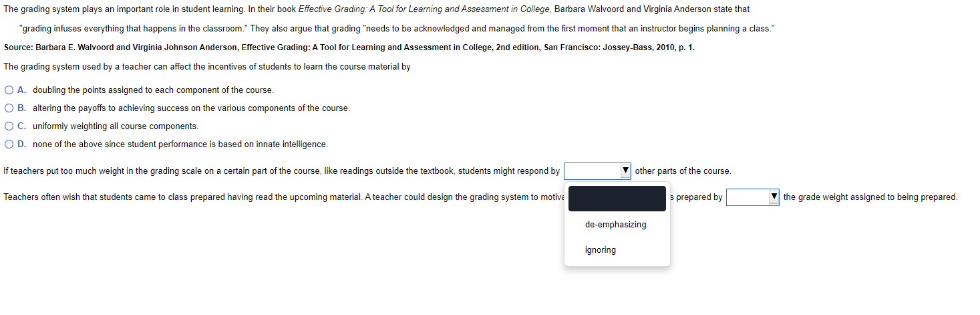The width and height of the screenshot is (980, 315).
Task: Choose "de-emphasizing" from the open dropdown list
Action: pos(616,225)
